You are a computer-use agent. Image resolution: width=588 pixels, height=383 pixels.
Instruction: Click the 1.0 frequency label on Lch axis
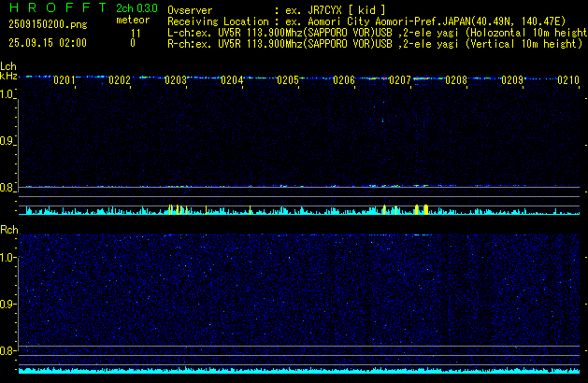pos(7,94)
